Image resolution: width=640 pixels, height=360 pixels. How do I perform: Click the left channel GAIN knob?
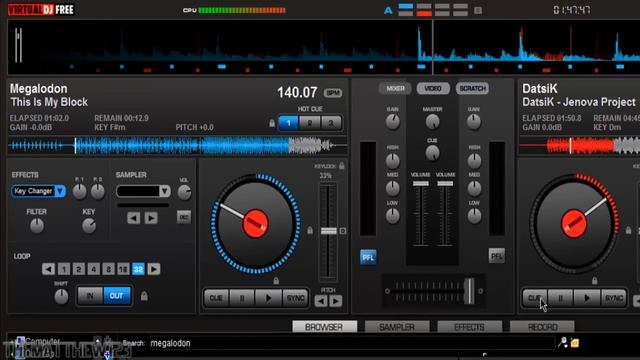click(x=393, y=122)
